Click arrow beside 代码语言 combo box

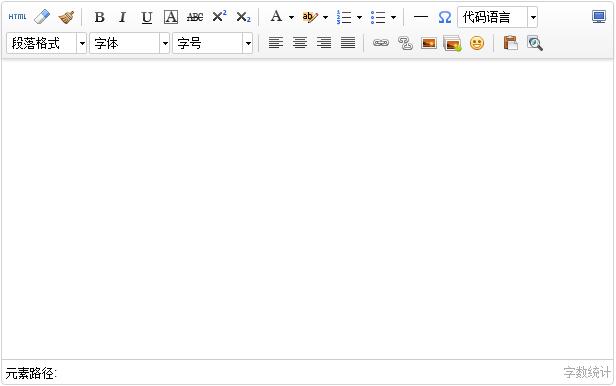click(533, 17)
